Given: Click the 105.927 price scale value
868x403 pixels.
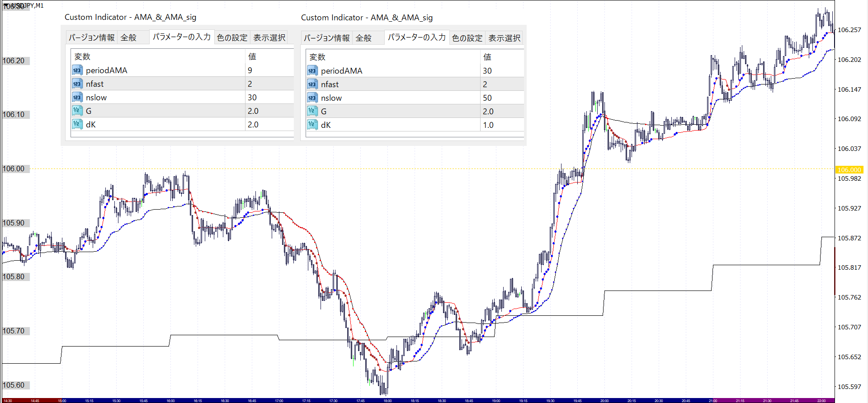Looking at the screenshot, I should click(x=849, y=208).
